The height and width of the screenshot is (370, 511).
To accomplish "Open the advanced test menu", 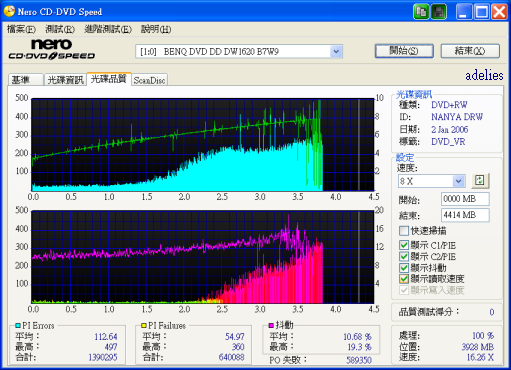I will [x=108, y=29].
